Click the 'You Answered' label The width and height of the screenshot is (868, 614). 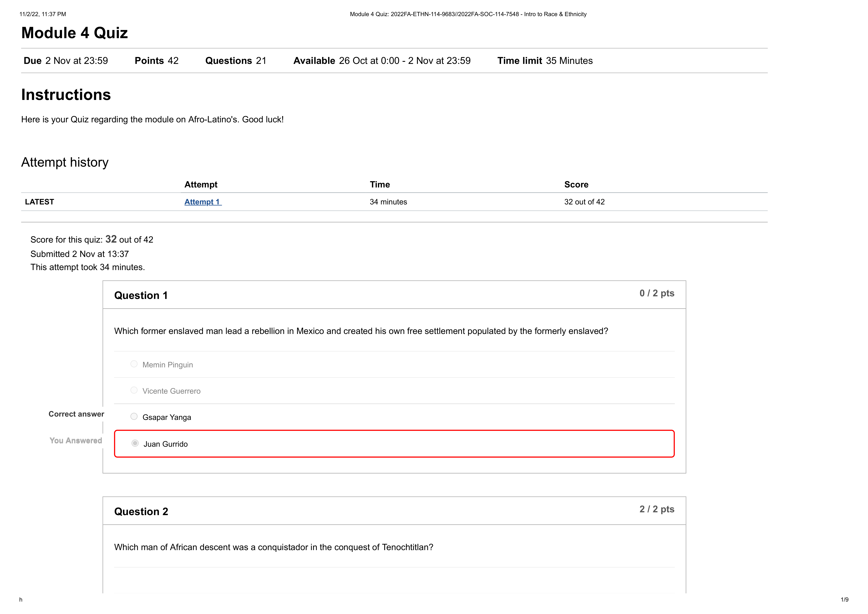coord(76,441)
